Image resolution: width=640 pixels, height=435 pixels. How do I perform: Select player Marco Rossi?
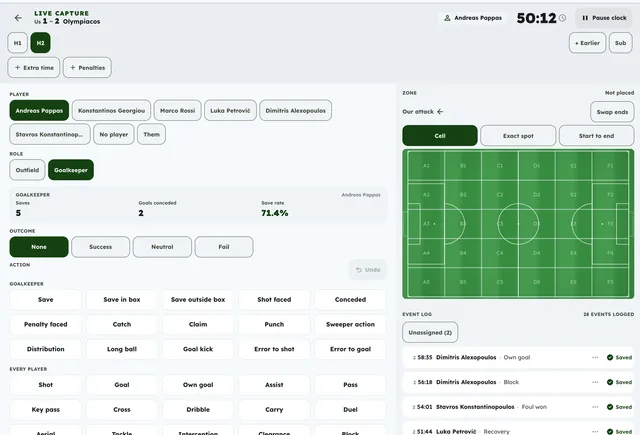[178, 111]
